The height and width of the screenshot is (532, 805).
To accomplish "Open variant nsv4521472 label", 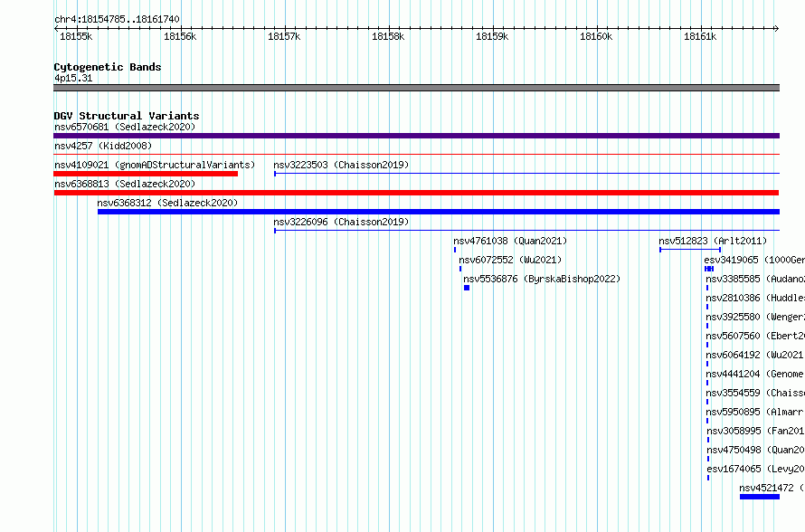I will 772,488.
